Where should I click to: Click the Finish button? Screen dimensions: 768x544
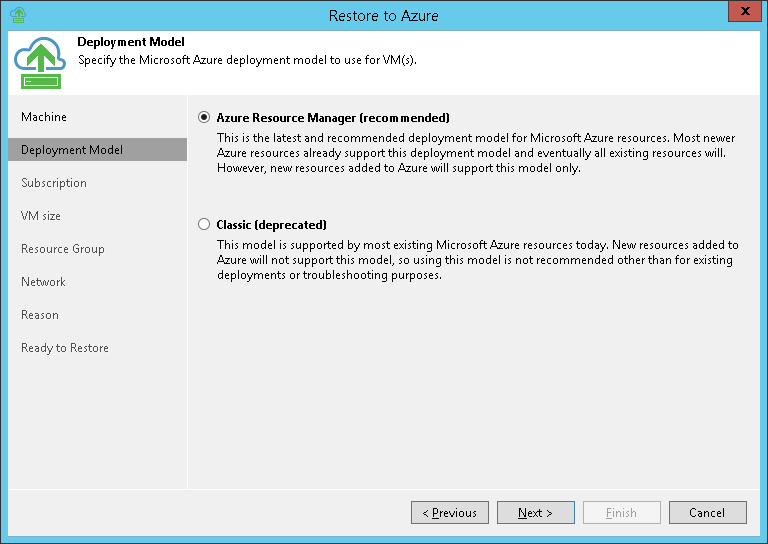[621, 513]
